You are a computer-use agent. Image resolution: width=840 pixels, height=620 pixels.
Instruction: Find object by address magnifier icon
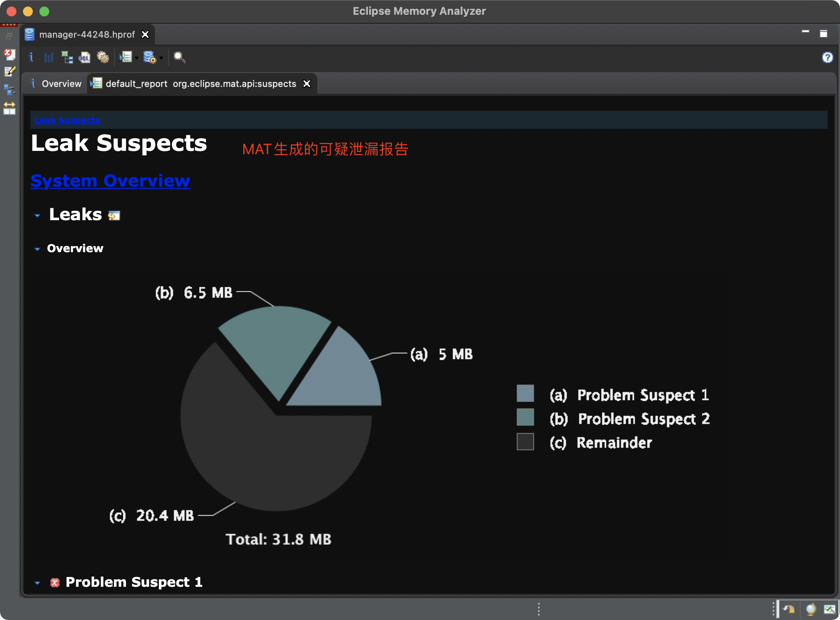[179, 57]
